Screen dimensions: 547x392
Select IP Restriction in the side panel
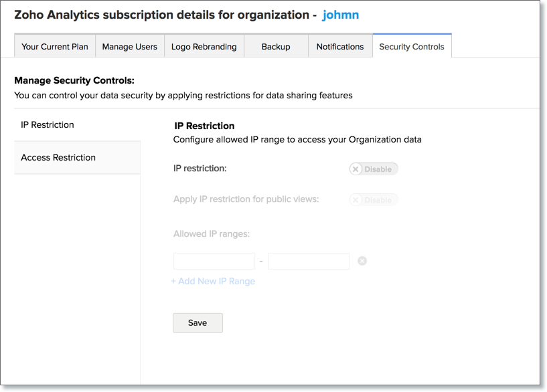(48, 125)
